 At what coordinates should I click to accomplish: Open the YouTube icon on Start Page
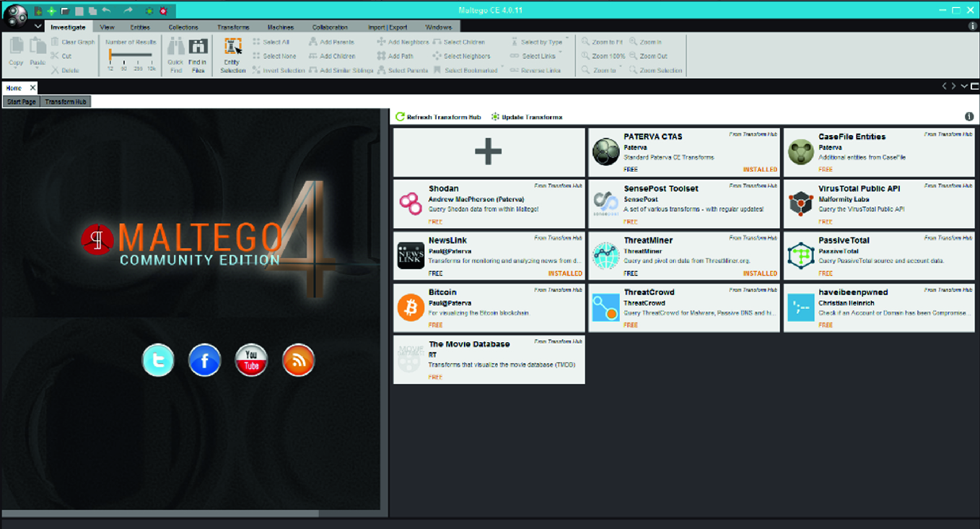(251, 360)
